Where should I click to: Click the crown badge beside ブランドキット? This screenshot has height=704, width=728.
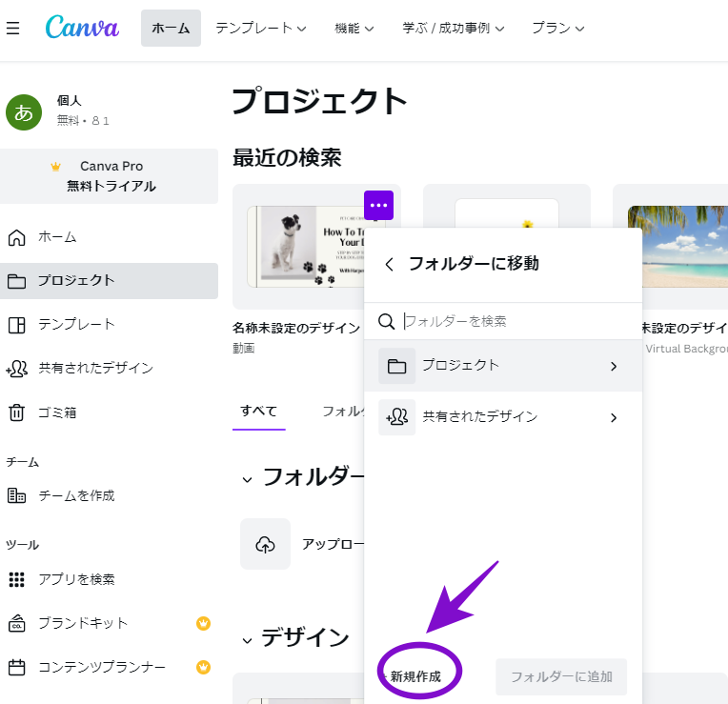click(x=203, y=623)
